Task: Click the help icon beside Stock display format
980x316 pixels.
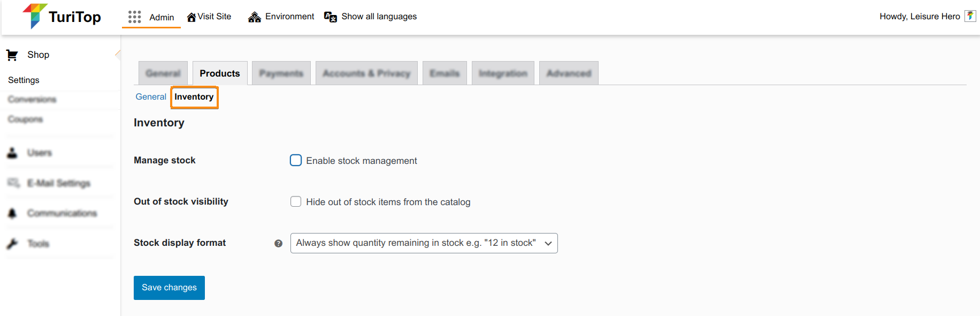Action: point(278,243)
